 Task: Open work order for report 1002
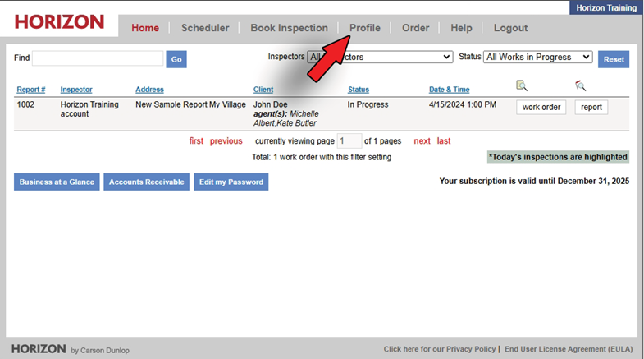point(541,108)
